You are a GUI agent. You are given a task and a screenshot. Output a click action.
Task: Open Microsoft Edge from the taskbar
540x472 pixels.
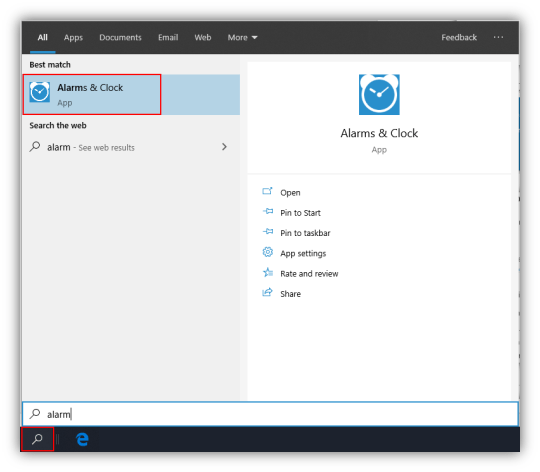pyautogui.click(x=82, y=439)
